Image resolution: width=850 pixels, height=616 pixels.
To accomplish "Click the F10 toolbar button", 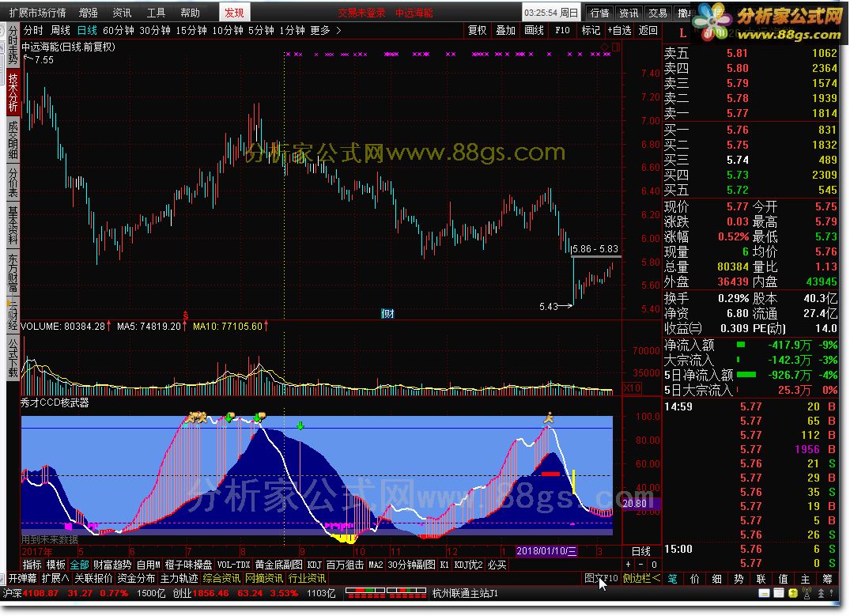I will [562, 30].
